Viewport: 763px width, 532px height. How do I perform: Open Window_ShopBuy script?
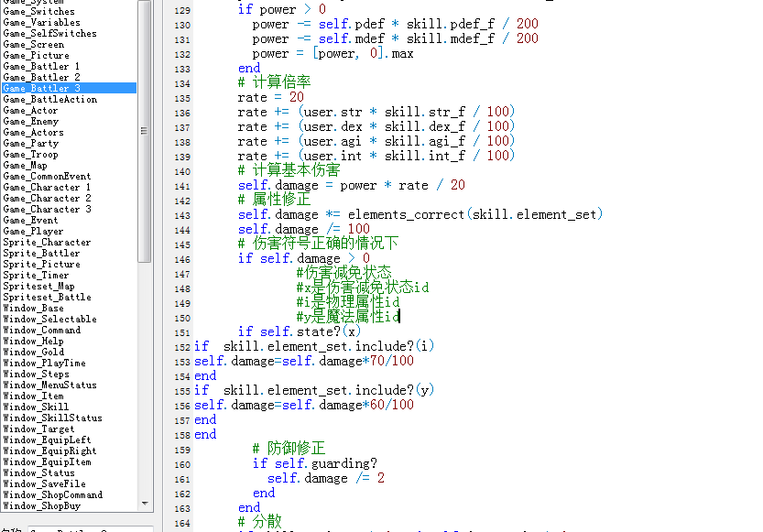tap(42, 506)
